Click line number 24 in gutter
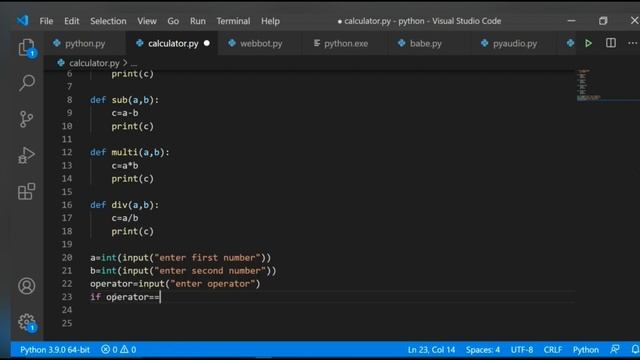This screenshot has width=640, height=360. click(67, 310)
